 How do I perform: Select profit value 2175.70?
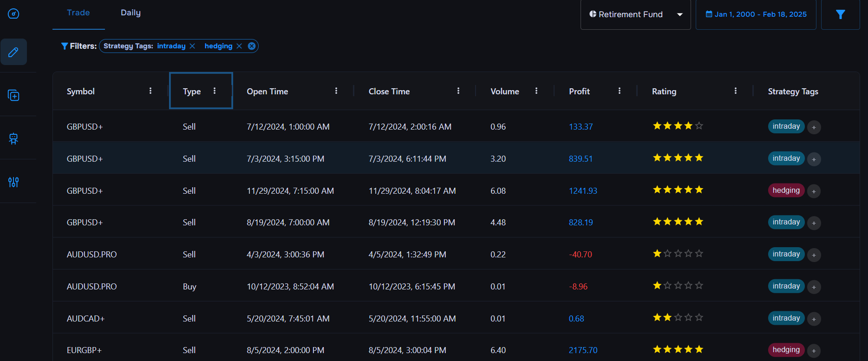[583, 350]
